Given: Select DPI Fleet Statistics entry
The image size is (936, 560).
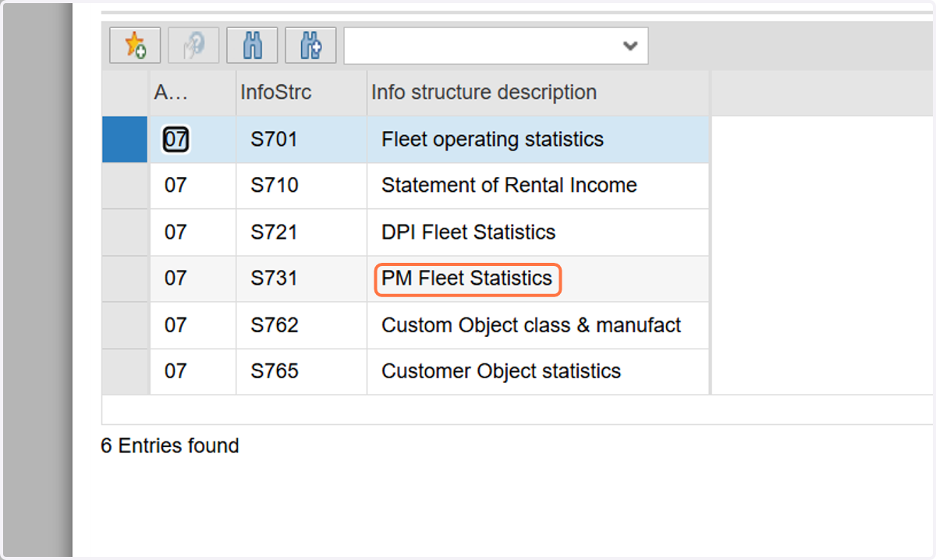Looking at the screenshot, I should click(538, 232).
